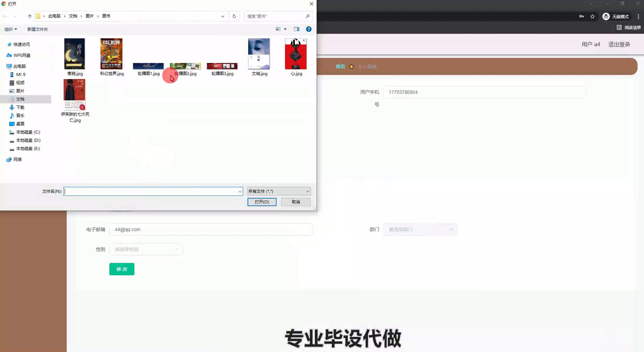Click the refresh icon beside address bar
This screenshot has width=644, height=352.
(234, 16)
